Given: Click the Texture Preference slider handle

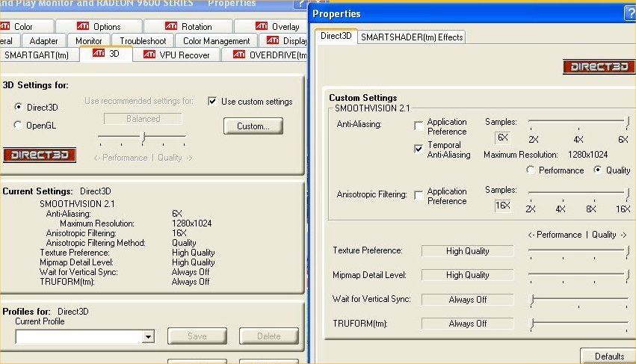Looking at the screenshot, I should point(627,251).
